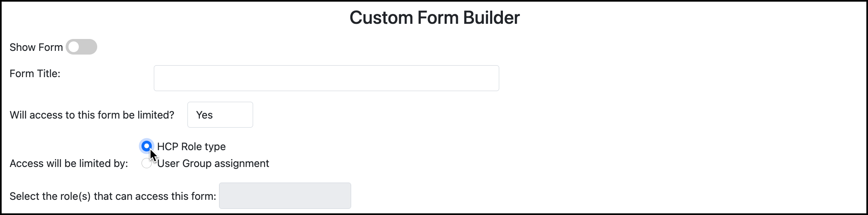This screenshot has height=215, width=868.
Task: Open the role(s) selection dropdown
Action: tap(285, 196)
